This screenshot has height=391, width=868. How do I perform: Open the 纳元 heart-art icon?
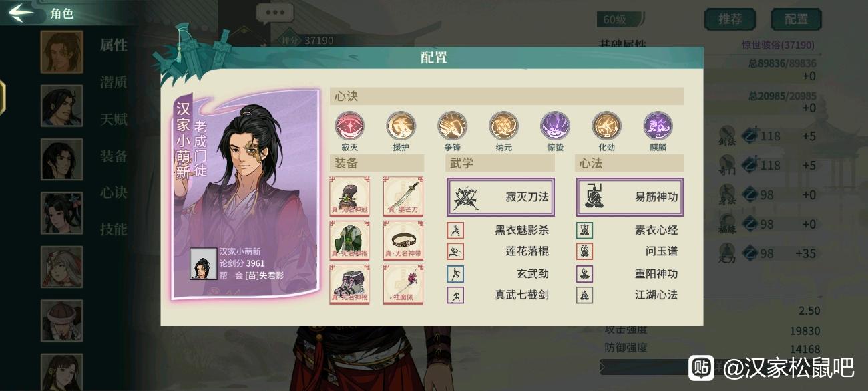503,126
